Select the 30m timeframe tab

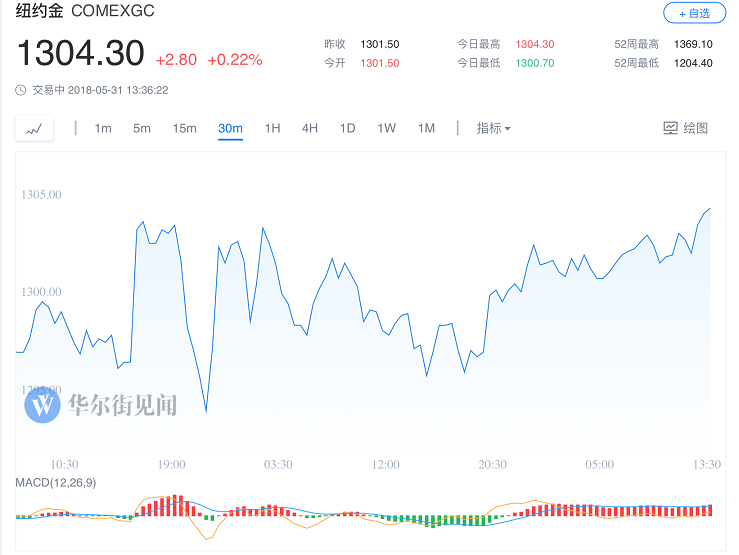[230, 128]
